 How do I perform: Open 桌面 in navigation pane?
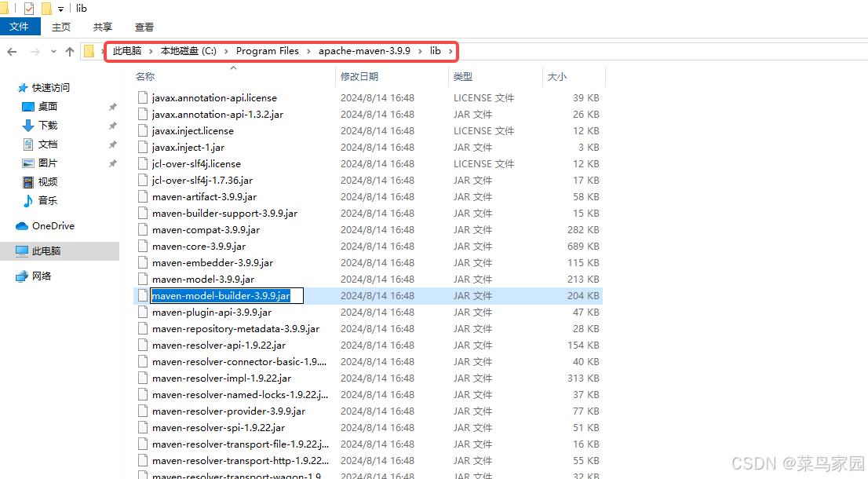coord(48,106)
